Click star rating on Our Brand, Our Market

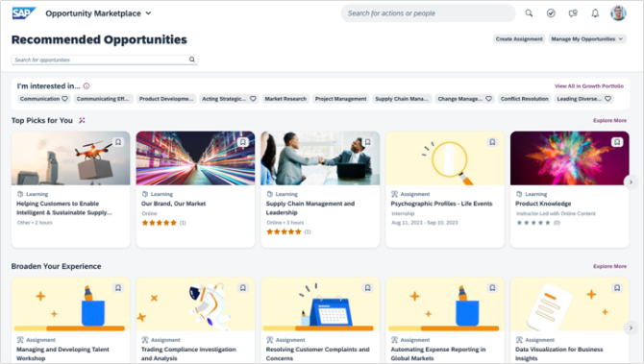pyautogui.click(x=159, y=223)
